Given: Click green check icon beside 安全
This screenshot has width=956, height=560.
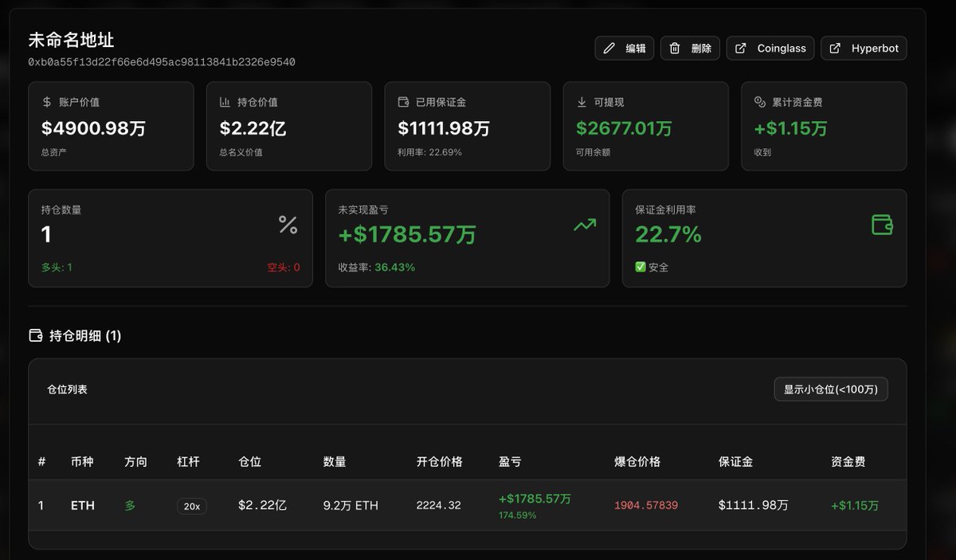Looking at the screenshot, I should click(x=641, y=268).
